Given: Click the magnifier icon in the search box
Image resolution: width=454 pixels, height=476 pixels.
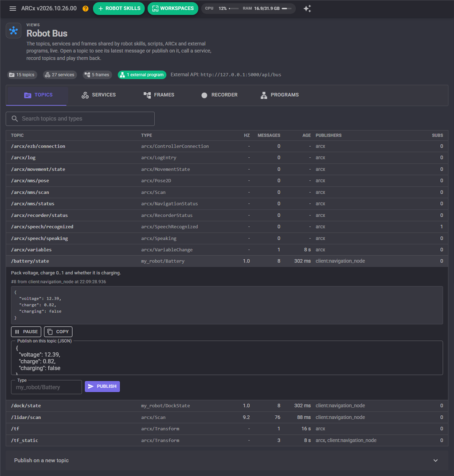Looking at the screenshot, I should coord(15,119).
